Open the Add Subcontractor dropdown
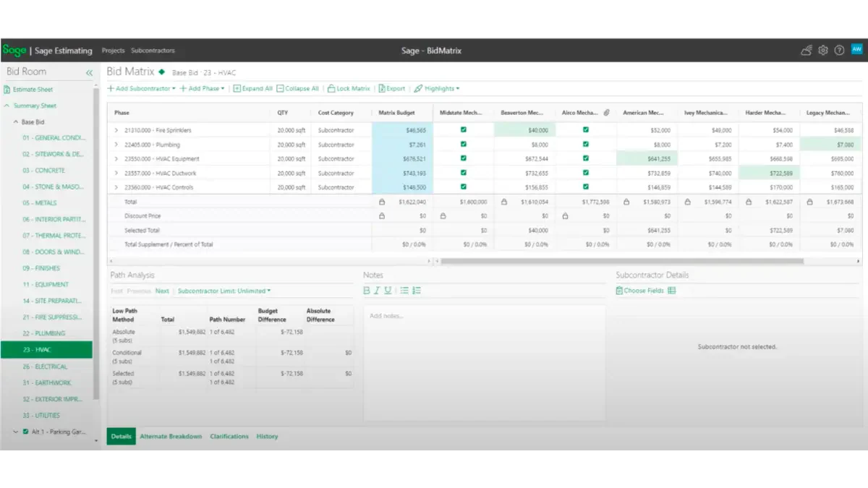The width and height of the screenshot is (868, 488). [x=142, y=88]
